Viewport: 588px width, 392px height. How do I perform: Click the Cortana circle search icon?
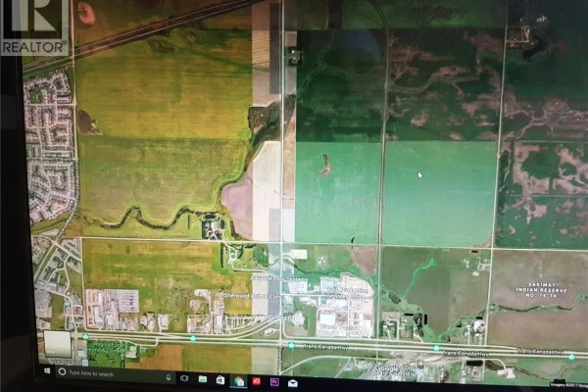click(x=63, y=371)
